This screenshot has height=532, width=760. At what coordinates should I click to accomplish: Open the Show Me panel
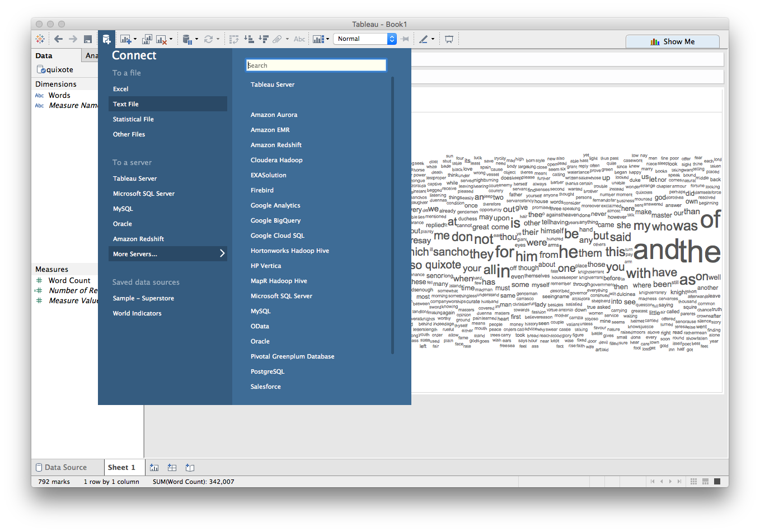coord(673,41)
